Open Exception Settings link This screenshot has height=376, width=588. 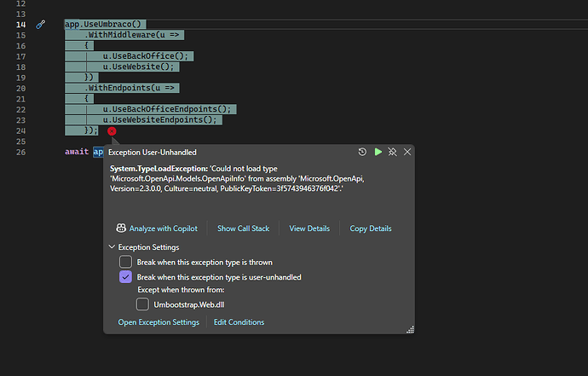coord(159,322)
